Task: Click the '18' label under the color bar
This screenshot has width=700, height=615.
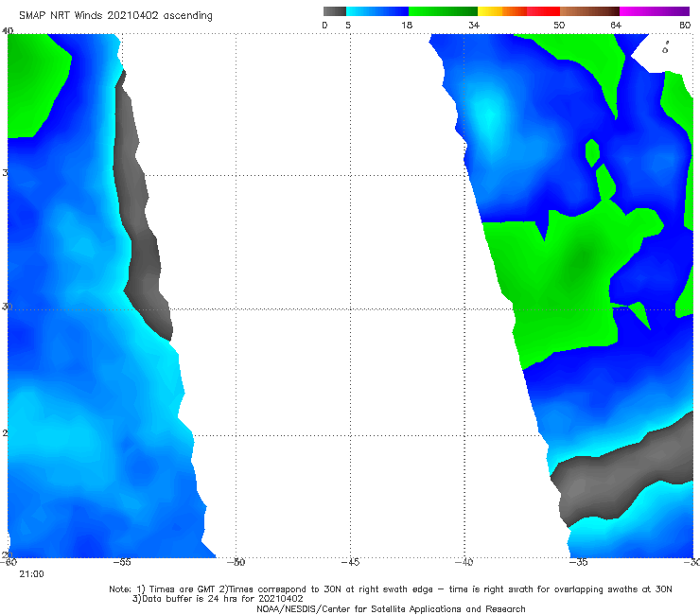Action: (407, 25)
